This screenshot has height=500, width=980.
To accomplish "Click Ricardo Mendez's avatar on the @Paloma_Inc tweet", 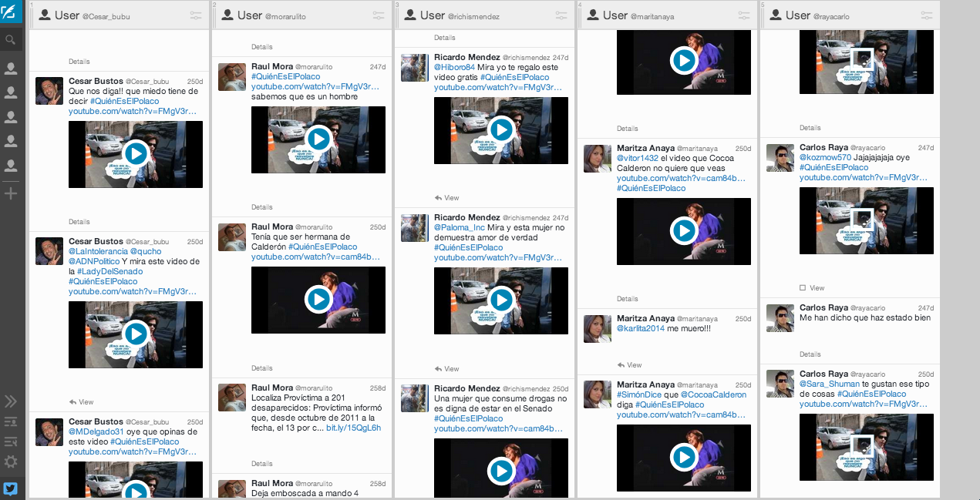I will tap(416, 227).
